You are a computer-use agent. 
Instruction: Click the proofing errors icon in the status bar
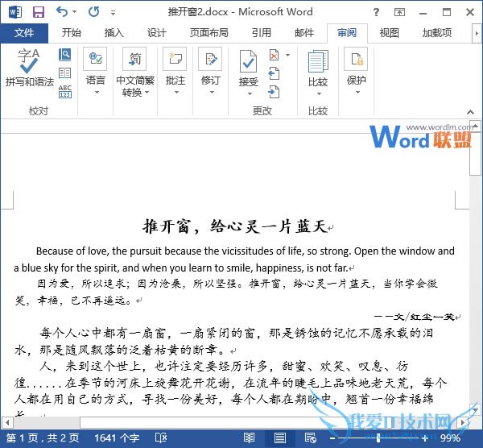click(x=161, y=438)
